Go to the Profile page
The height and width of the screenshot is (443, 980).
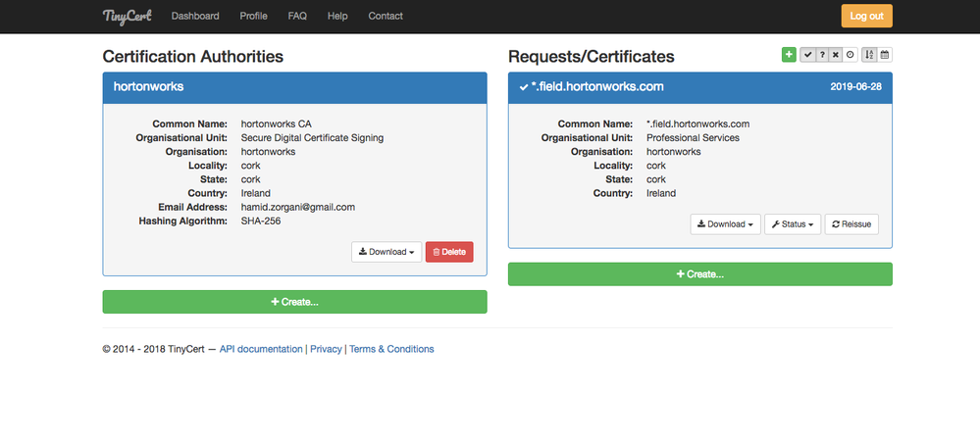click(253, 16)
